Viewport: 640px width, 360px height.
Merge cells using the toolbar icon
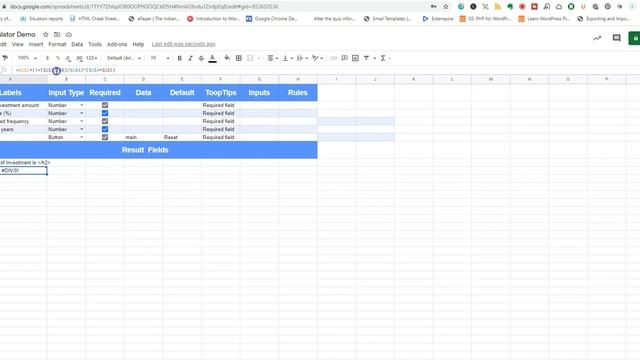coord(250,58)
